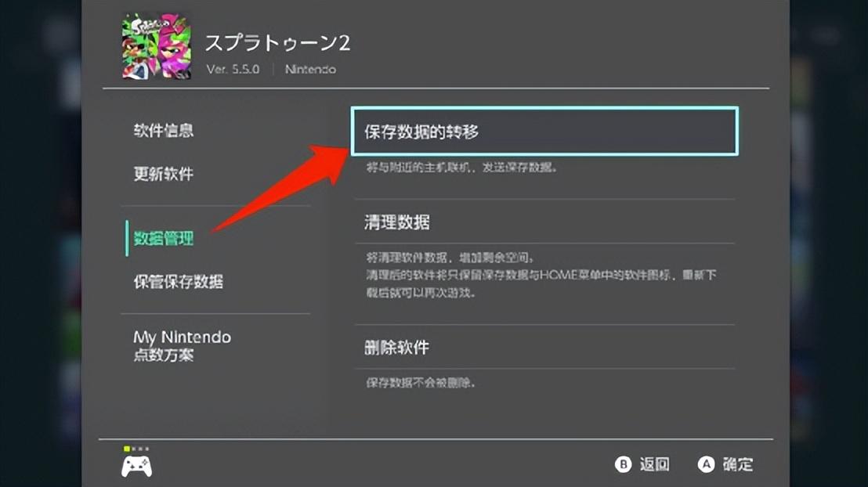Choose the 保存数据的转移 option
The width and height of the screenshot is (868, 487).
click(544, 132)
